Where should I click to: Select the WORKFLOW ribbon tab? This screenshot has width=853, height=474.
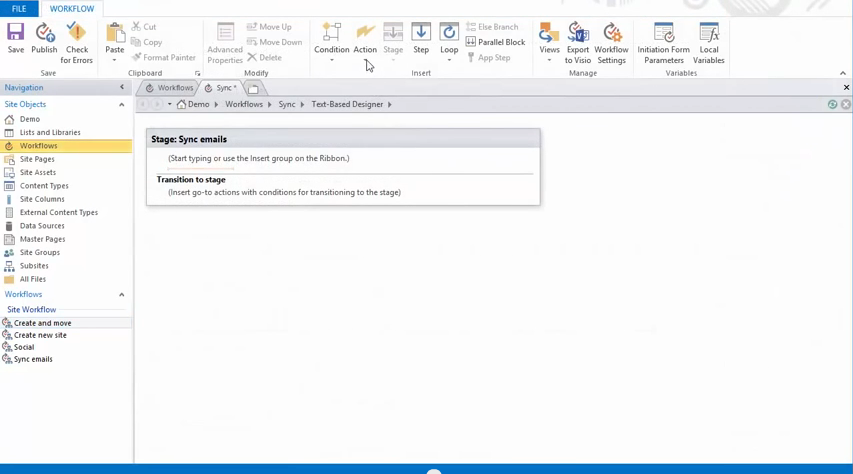(72, 9)
